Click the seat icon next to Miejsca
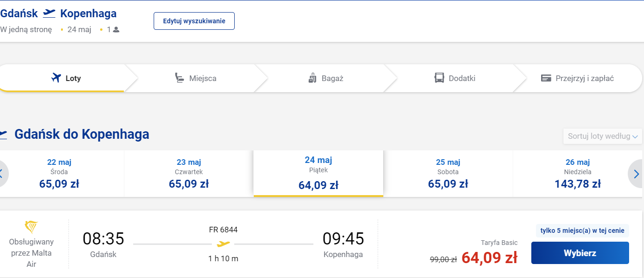 coord(179,78)
